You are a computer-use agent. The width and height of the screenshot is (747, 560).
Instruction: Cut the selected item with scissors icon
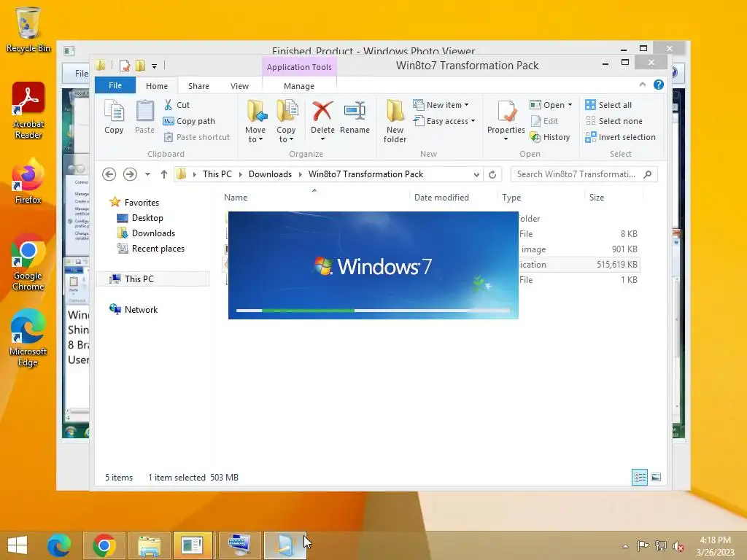177,105
